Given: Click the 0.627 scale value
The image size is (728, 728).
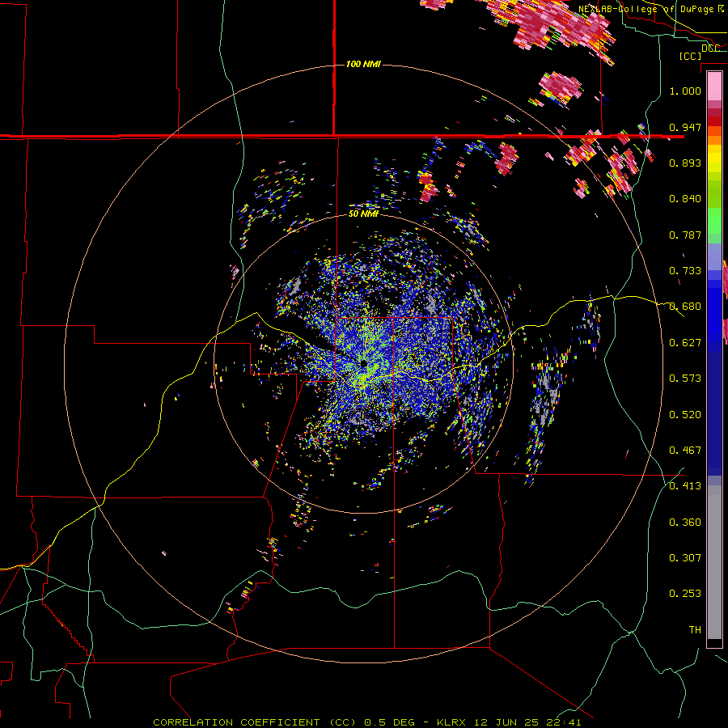Looking at the screenshot, I should pos(685,343).
